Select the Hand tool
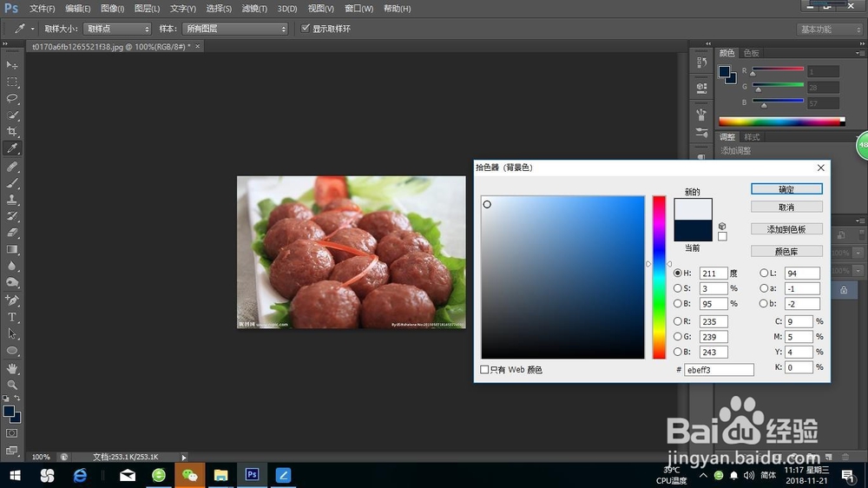 11,368
